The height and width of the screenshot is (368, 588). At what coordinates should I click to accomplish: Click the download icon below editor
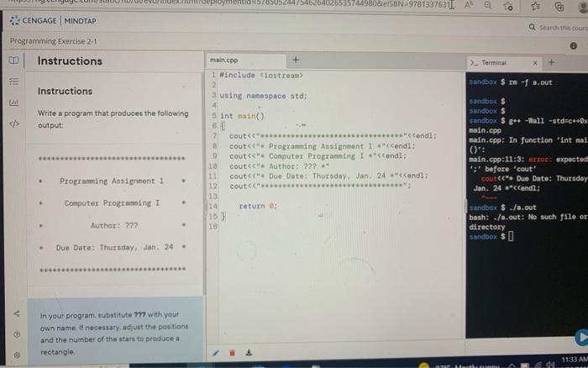tap(249, 353)
